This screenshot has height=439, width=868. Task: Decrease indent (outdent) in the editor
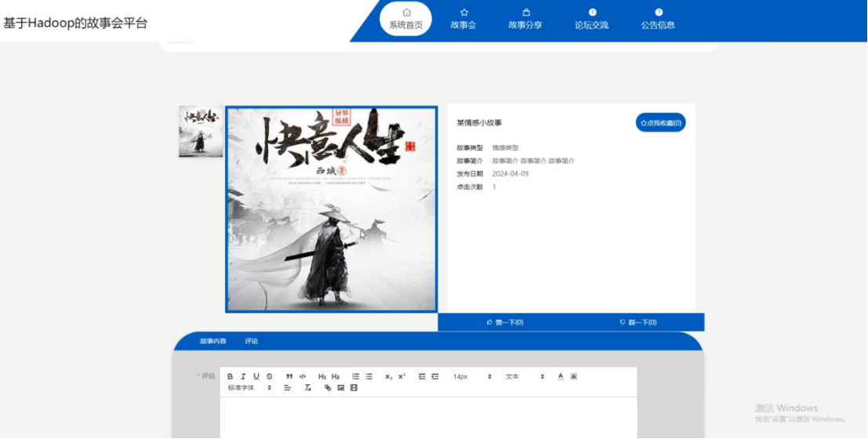click(422, 376)
